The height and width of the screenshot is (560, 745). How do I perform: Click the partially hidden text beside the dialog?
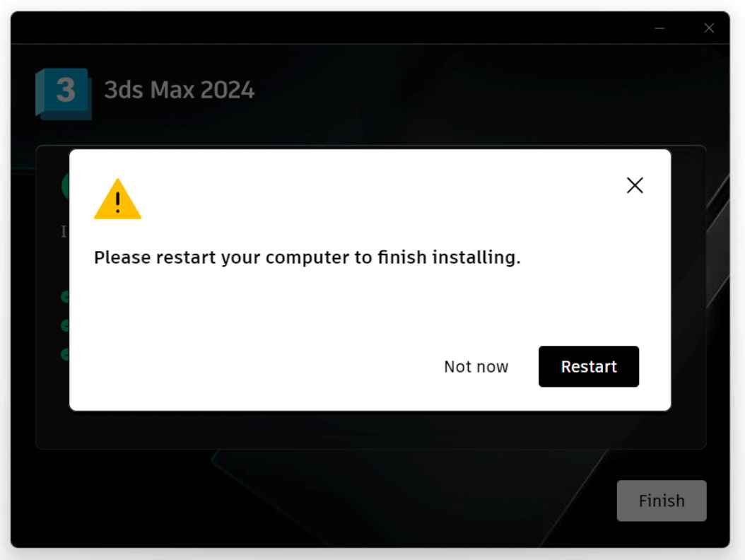point(64,231)
